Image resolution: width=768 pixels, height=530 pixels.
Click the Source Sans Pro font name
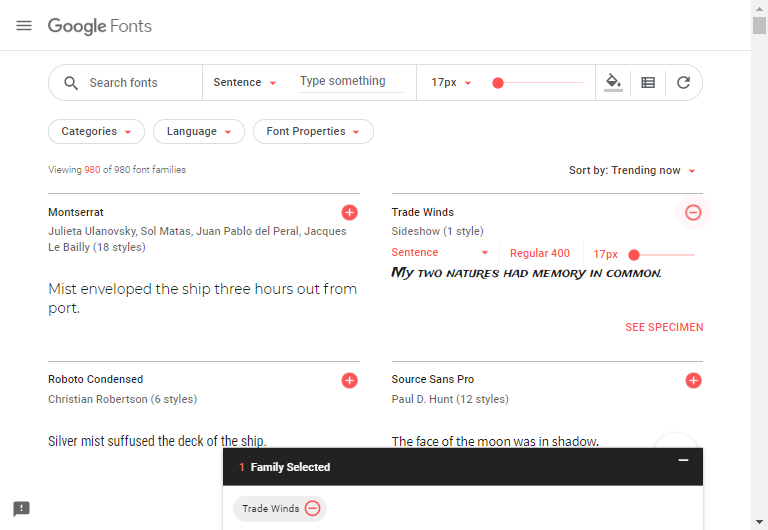point(432,379)
